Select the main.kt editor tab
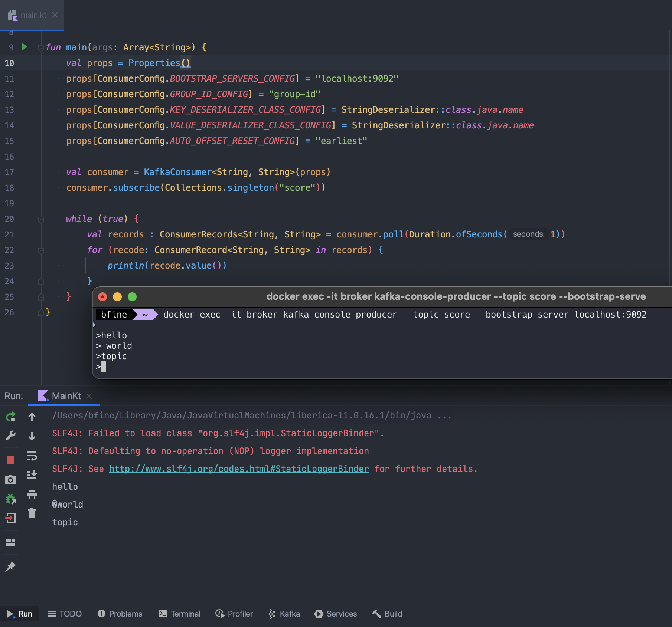Viewport: 672px width, 627px height. (x=32, y=15)
